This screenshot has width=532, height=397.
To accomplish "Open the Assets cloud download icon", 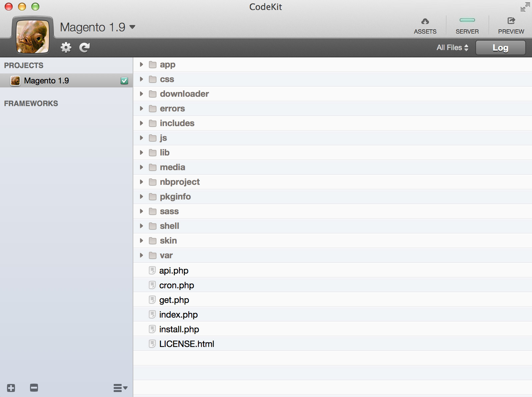I will 425,21.
